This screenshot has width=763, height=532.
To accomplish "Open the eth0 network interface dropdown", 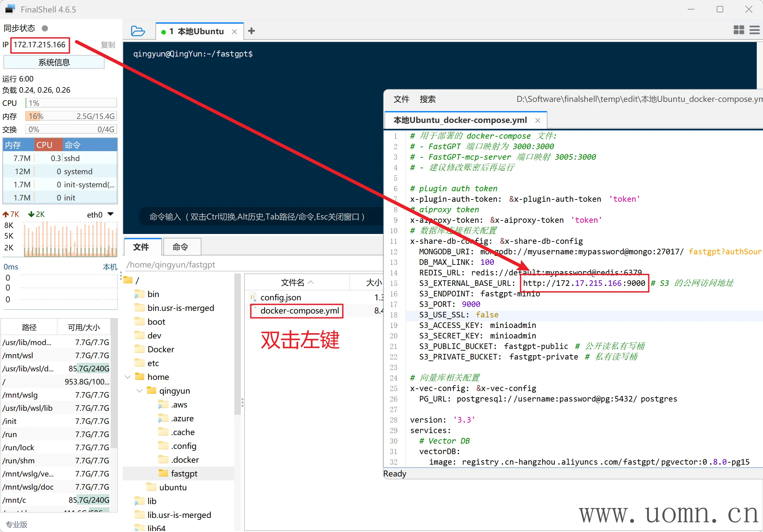I will (111, 214).
